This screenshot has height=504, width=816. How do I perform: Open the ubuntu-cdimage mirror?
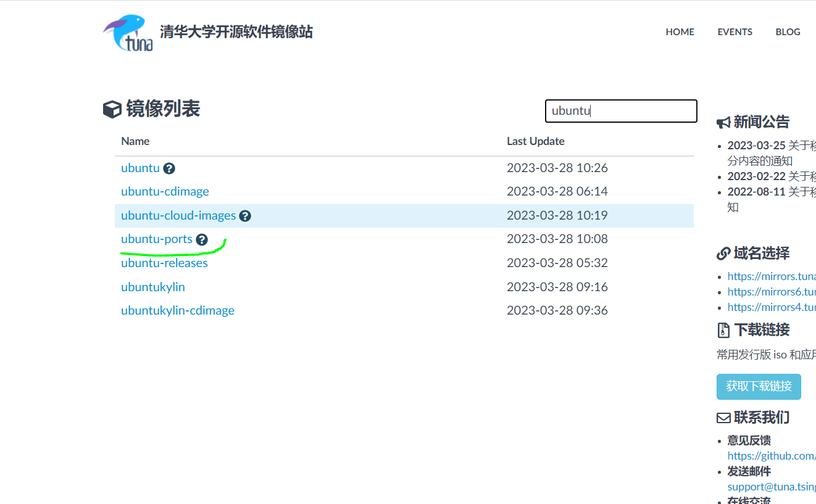[165, 192]
